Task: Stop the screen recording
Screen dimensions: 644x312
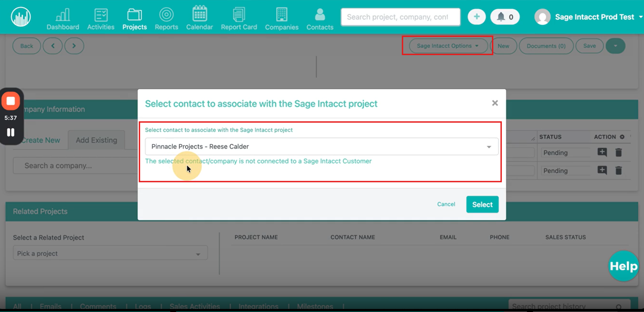Action: pyautogui.click(x=11, y=101)
